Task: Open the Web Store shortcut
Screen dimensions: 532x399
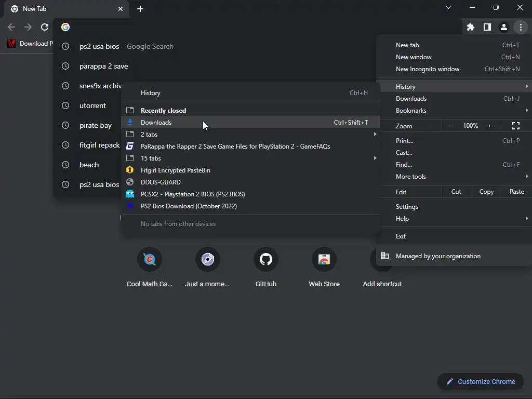Action: pyautogui.click(x=324, y=268)
